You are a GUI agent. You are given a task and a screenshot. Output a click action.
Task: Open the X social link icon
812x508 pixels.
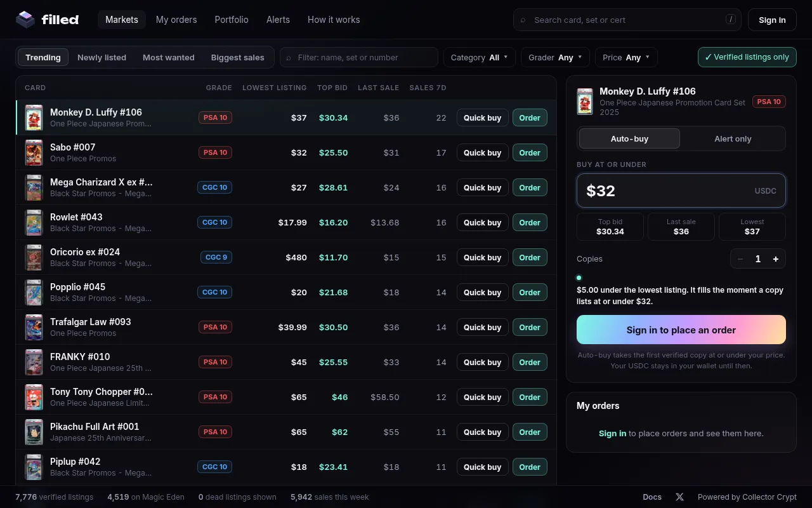[x=679, y=497]
